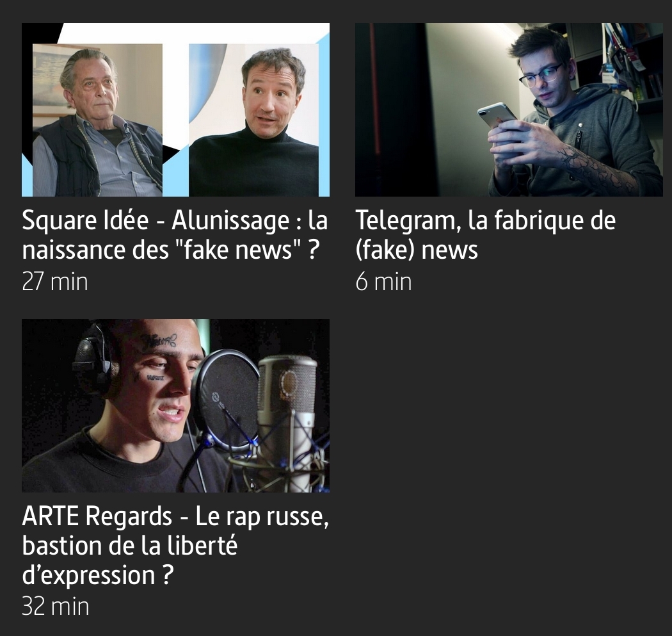The image size is (672, 636).
Task: Select title 'ARTE Regards - Le rap russe,'
Action: tap(175, 516)
